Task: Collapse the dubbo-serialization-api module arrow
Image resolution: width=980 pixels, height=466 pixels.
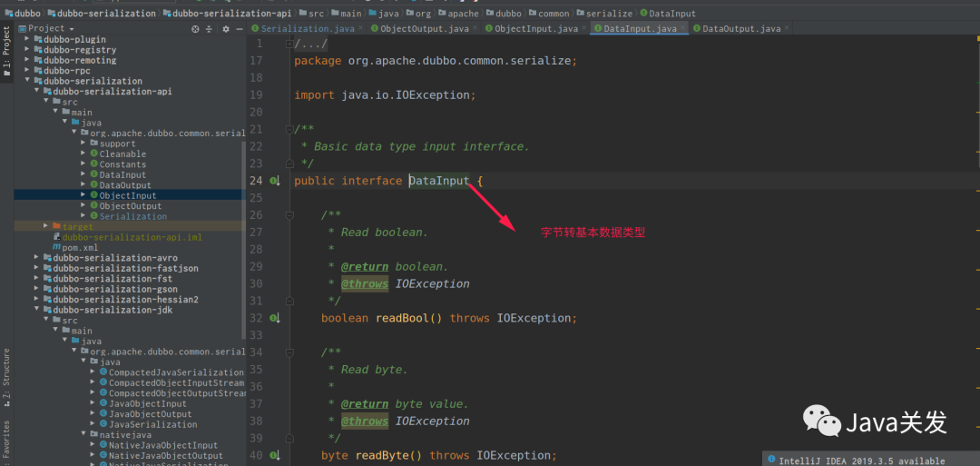Action: 37,92
